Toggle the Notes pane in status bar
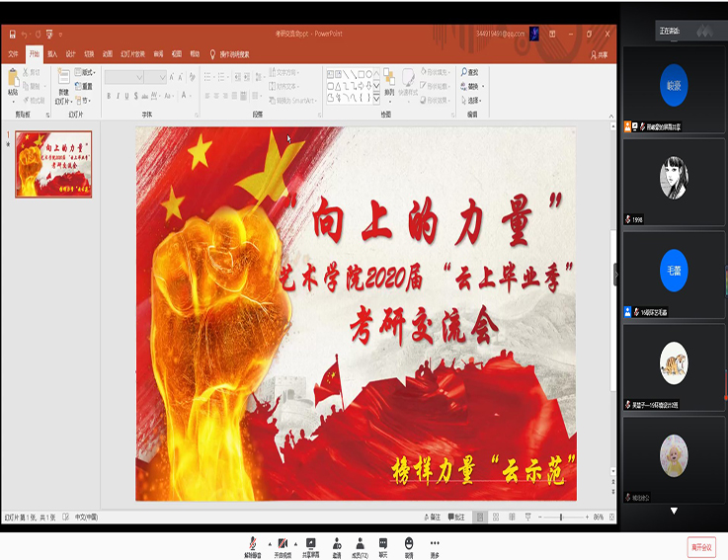 point(433,517)
